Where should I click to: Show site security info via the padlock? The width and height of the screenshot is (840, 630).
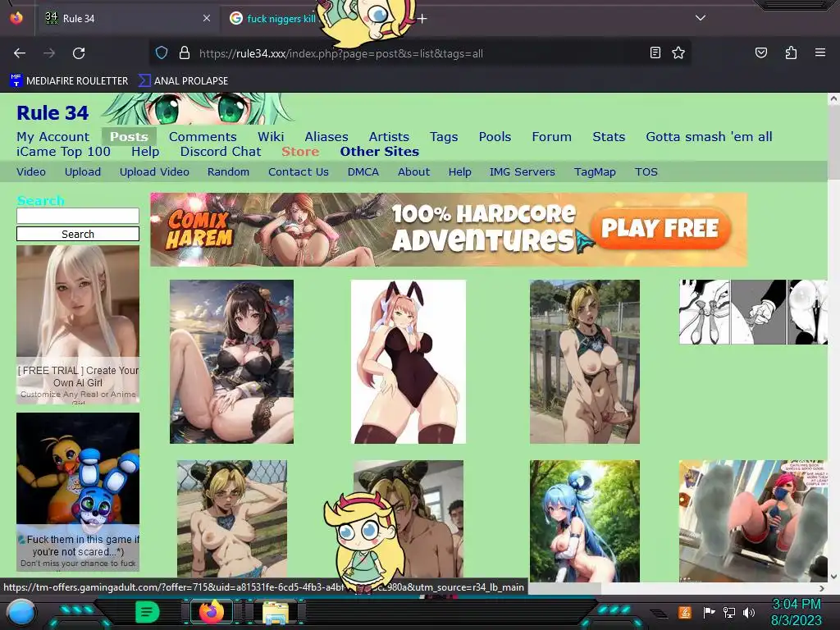click(x=185, y=52)
